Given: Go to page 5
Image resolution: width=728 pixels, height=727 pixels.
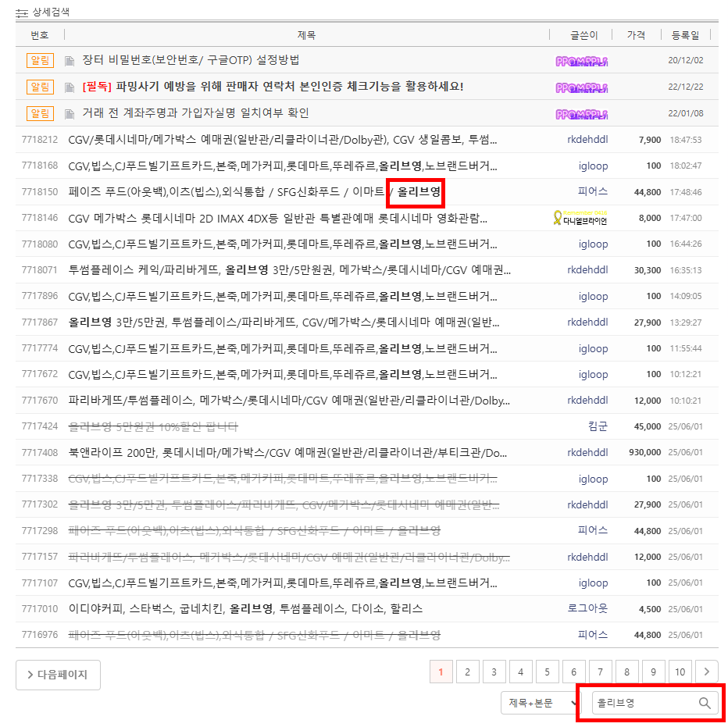Looking at the screenshot, I should point(547,672).
